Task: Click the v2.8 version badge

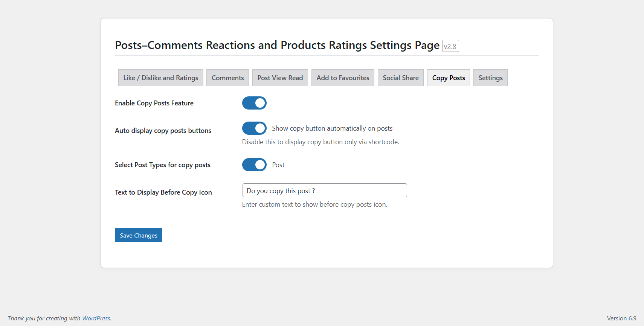Action: coord(450,46)
